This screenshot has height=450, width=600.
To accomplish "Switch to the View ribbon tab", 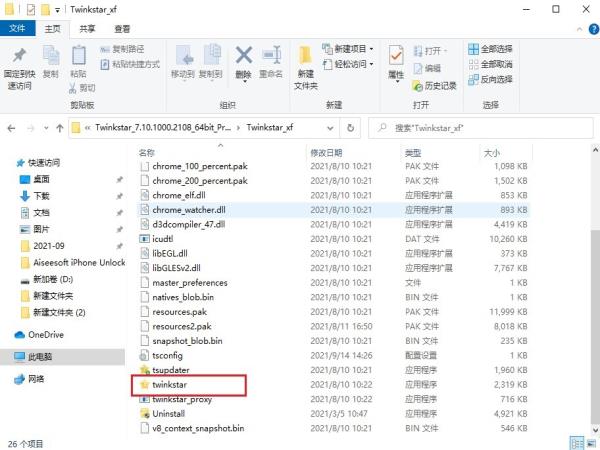I will [122, 29].
